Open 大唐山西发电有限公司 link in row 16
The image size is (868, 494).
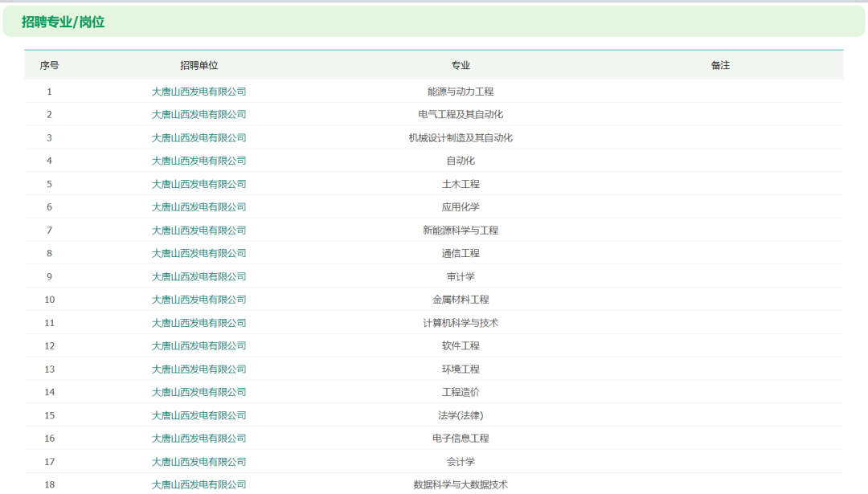[x=199, y=438]
